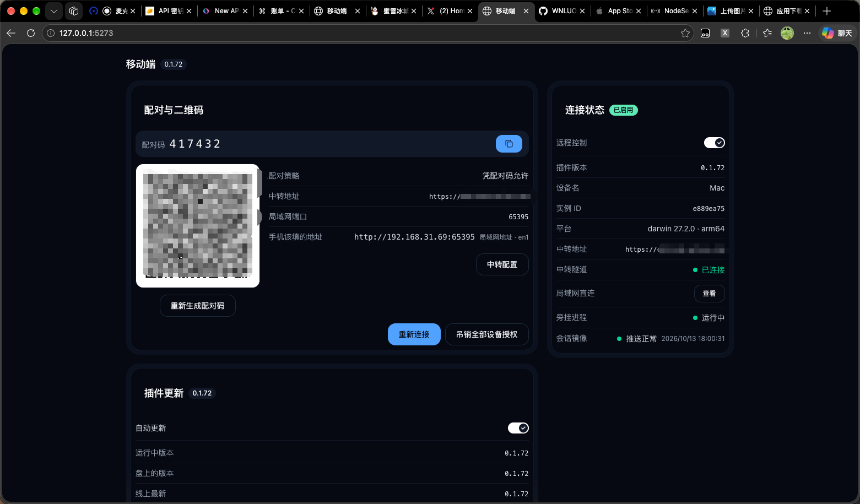Click the 局域网端口 value 65395
860x504 pixels.
tap(518, 217)
